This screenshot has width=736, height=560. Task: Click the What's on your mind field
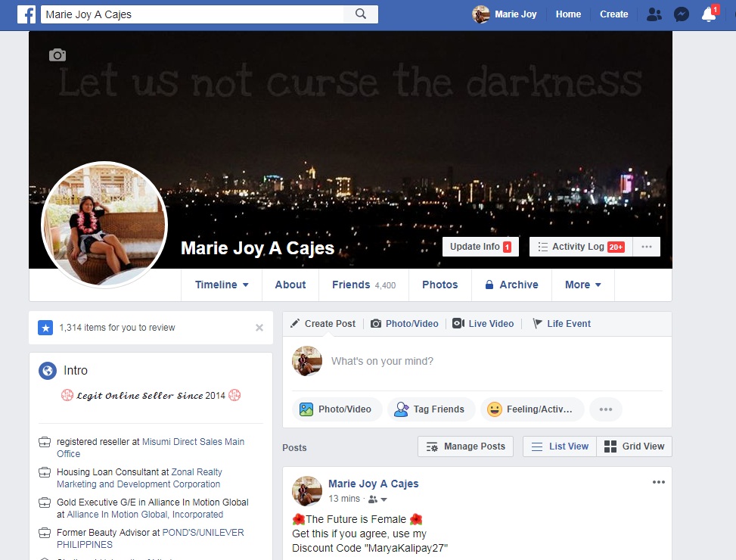pyautogui.click(x=382, y=361)
